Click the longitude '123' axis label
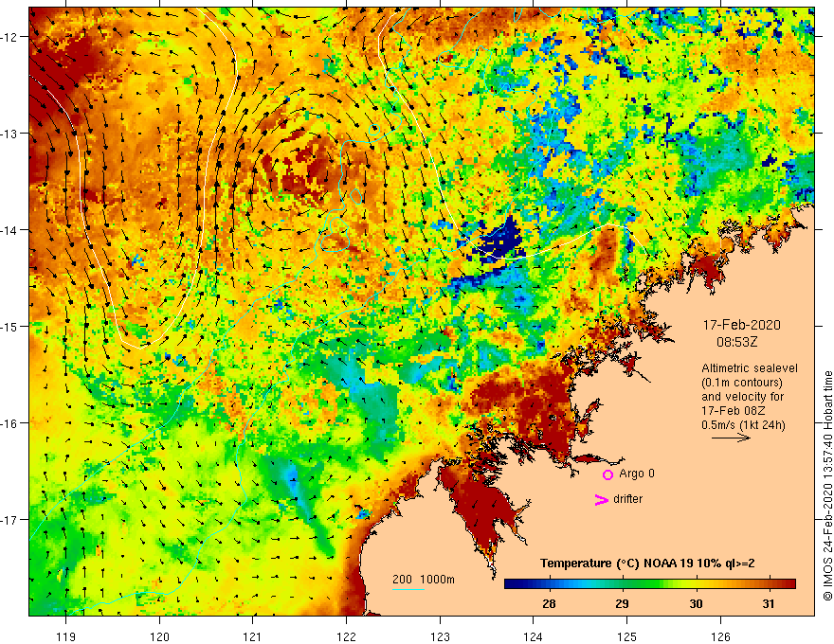This screenshot has width=834, height=644. (x=440, y=636)
